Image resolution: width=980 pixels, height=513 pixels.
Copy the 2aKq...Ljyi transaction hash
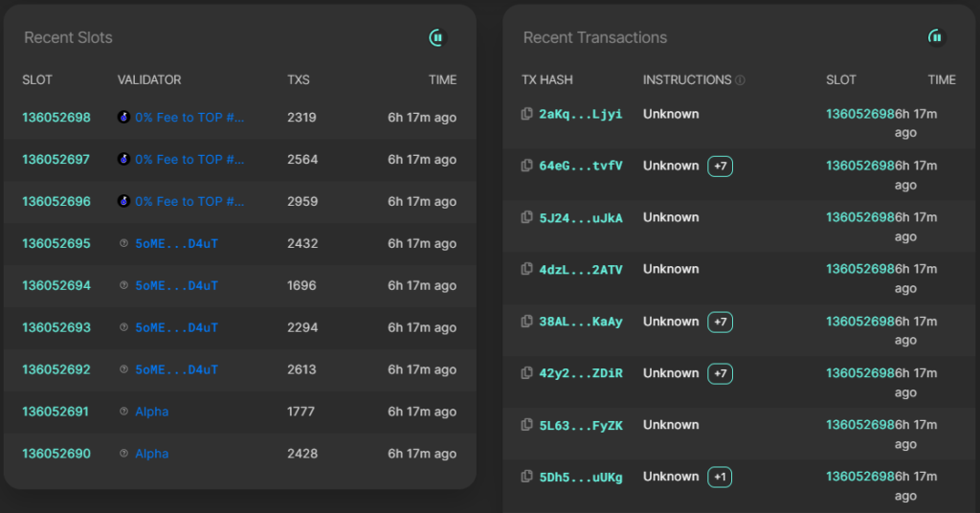coord(526,114)
